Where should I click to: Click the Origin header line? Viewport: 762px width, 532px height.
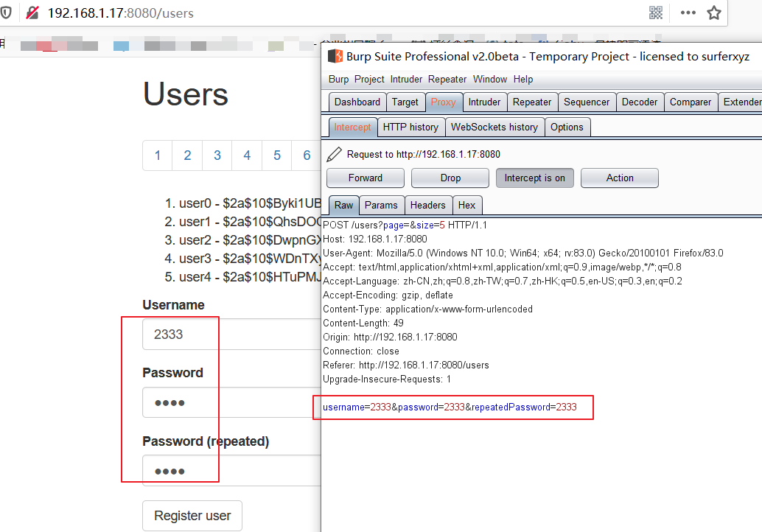pos(391,337)
